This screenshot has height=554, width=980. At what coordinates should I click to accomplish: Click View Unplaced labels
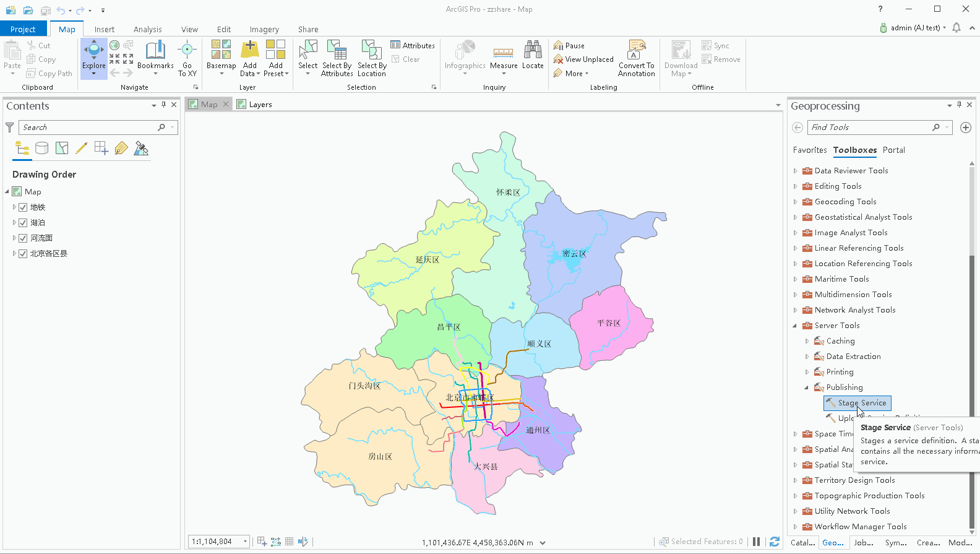583,59
